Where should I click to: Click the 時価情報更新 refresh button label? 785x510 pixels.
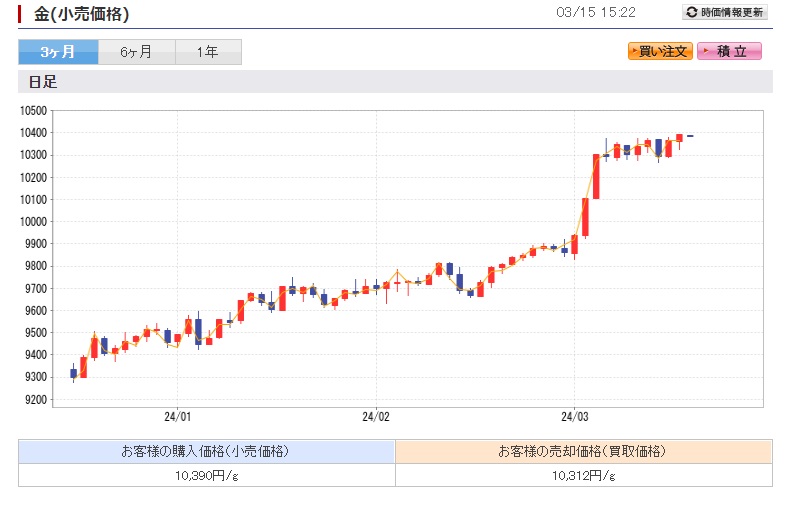[x=731, y=12]
